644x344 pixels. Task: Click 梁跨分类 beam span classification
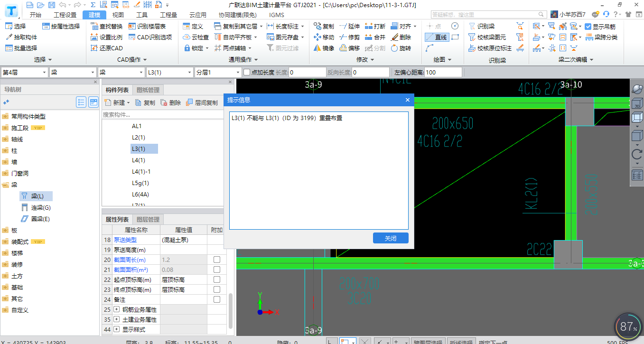coord(601,37)
